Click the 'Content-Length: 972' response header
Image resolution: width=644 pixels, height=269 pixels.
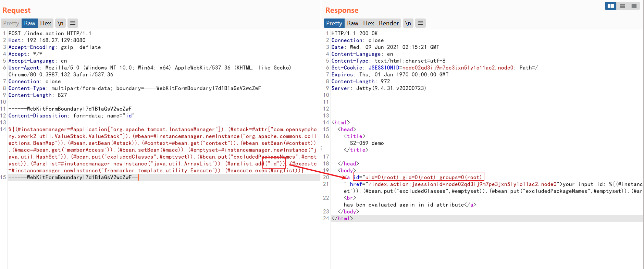click(361, 81)
